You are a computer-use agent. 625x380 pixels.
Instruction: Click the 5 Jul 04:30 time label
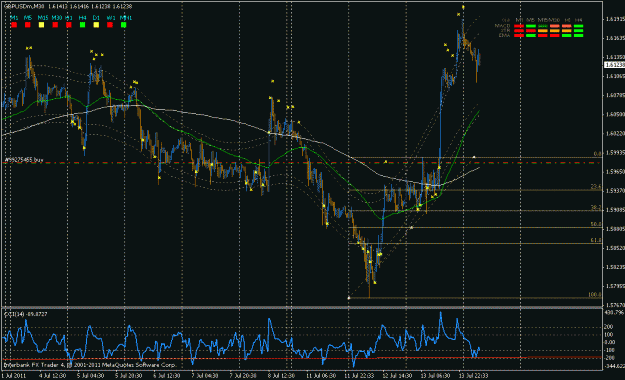[x=90, y=376]
